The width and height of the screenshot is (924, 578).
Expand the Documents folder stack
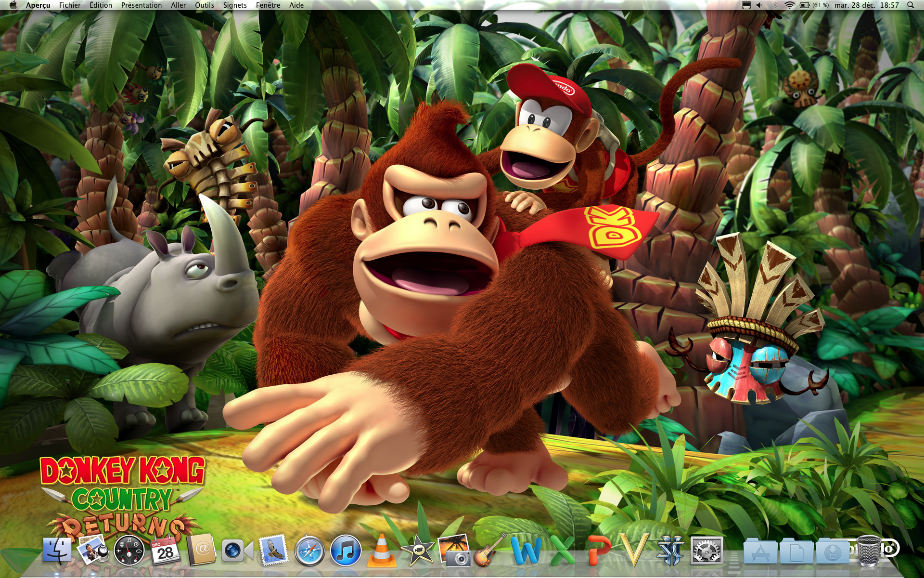(x=796, y=552)
